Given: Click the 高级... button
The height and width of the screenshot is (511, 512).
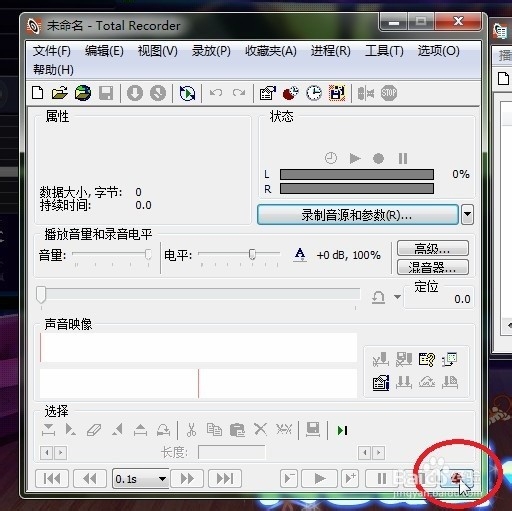Looking at the screenshot, I should point(433,248).
